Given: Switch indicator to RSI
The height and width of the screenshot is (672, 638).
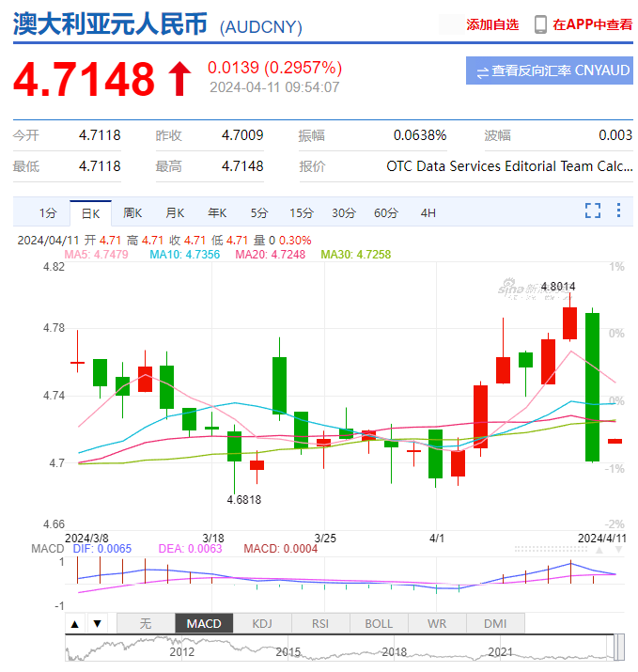Looking at the screenshot, I should (319, 623).
